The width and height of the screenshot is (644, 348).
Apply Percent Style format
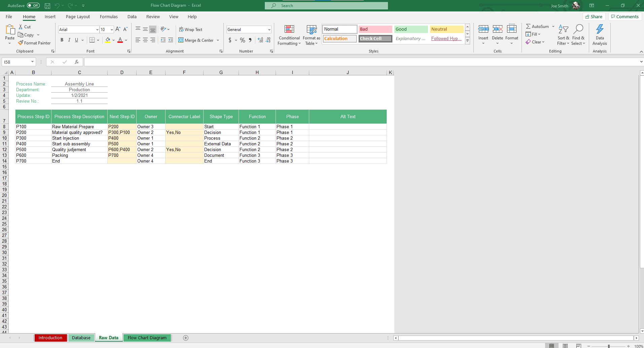[x=243, y=40]
